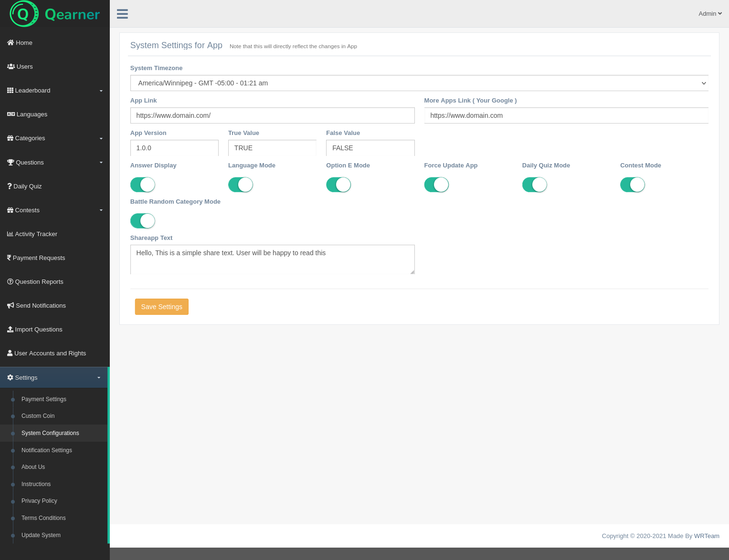Expand the Questions submenu arrow
The image size is (729, 560).
coord(101,163)
